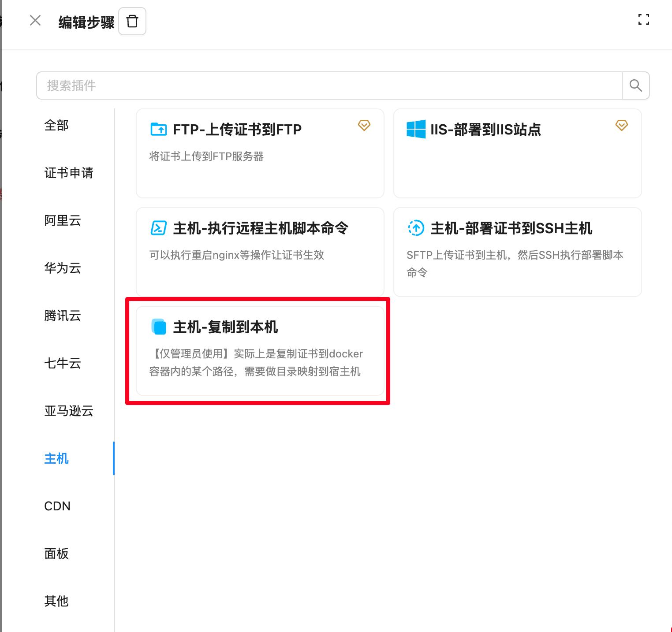The image size is (672, 632).
Task: Click the fullscreen expand icon
Action: (x=643, y=19)
